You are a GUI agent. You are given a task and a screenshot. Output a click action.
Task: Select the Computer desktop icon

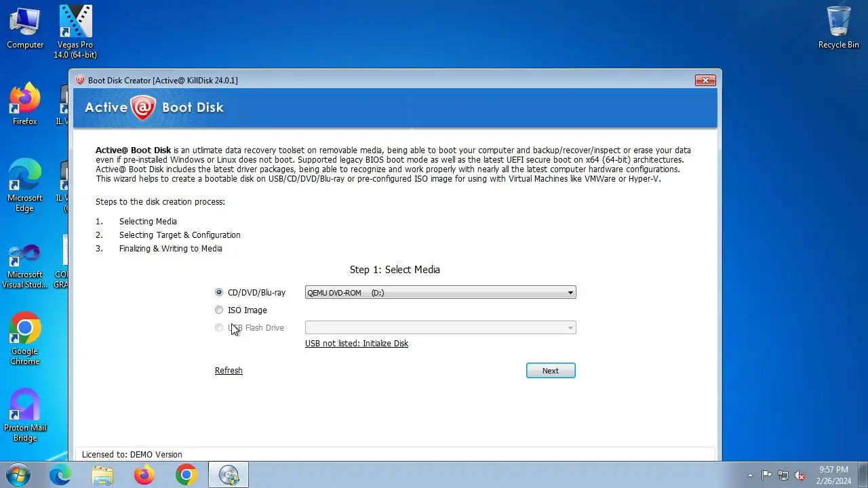point(25,28)
